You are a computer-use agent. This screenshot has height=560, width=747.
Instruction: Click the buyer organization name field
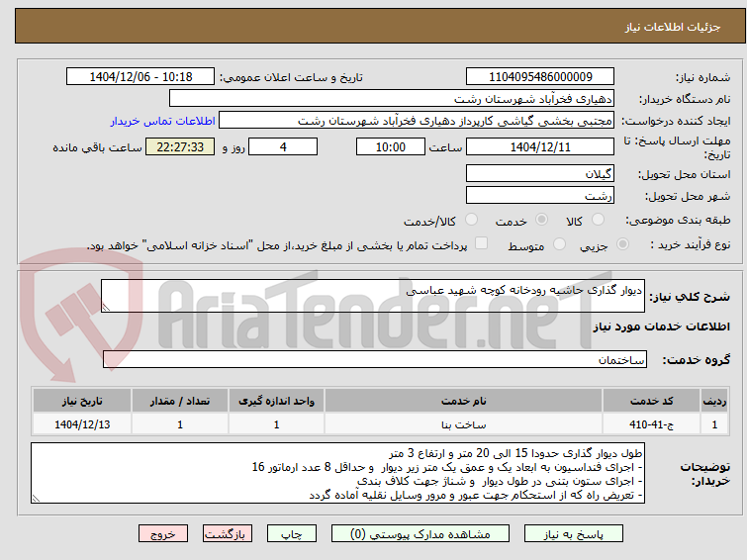(x=392, y=99)
